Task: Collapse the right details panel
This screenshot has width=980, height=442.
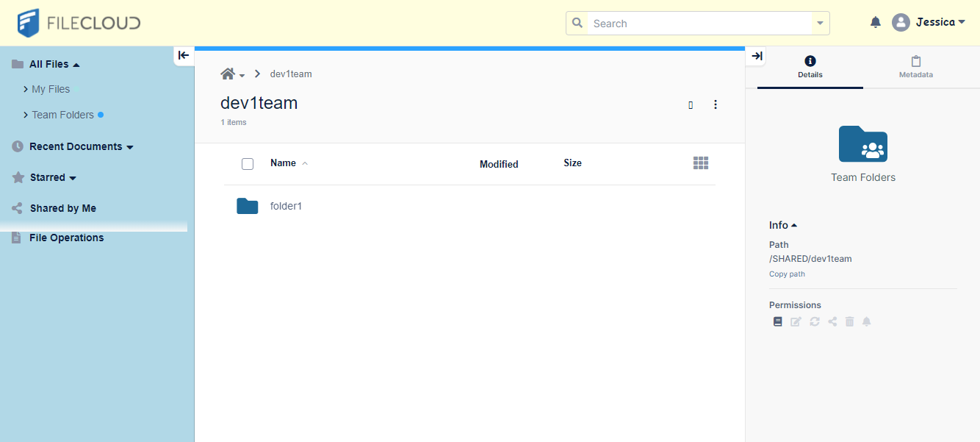Action: pos(757,56)
